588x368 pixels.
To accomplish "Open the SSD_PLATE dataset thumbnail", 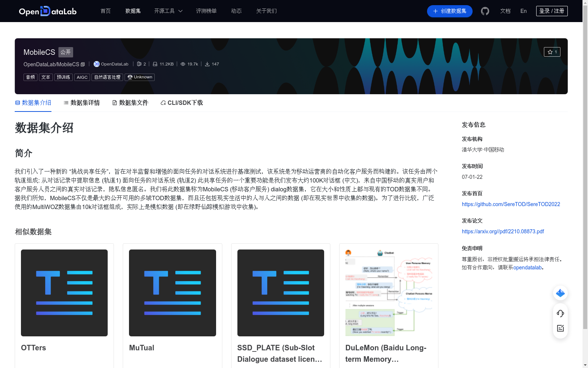I will coord(281,293).
